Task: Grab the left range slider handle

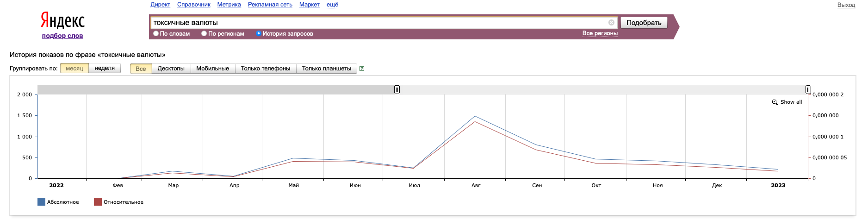Action: [397, 89]
